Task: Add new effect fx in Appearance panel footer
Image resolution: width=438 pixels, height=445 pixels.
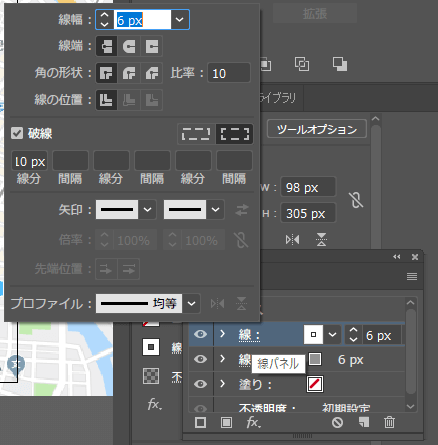Action: click(x=253, y=423)
